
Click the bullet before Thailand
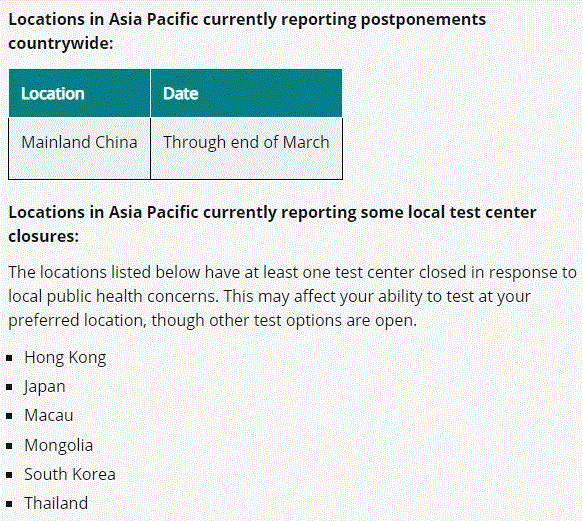pos(10,504)
